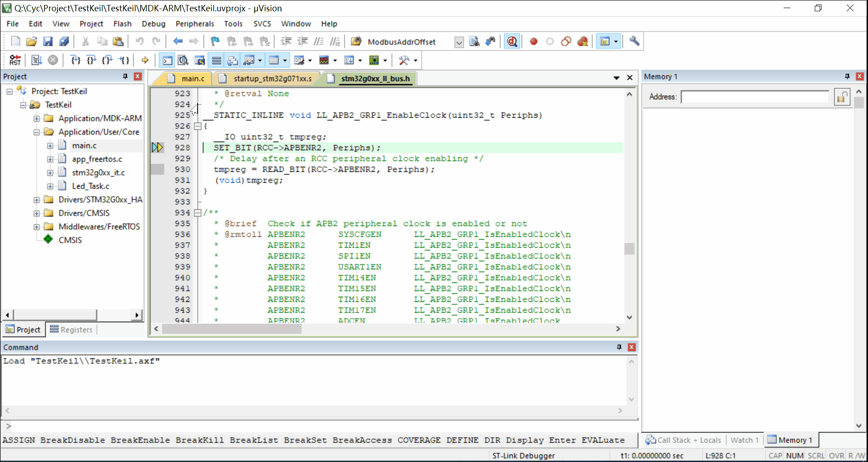Toggle the Start/Stop Debug Session button
This screenshot has width=868, height=462.
click(512, 42)
